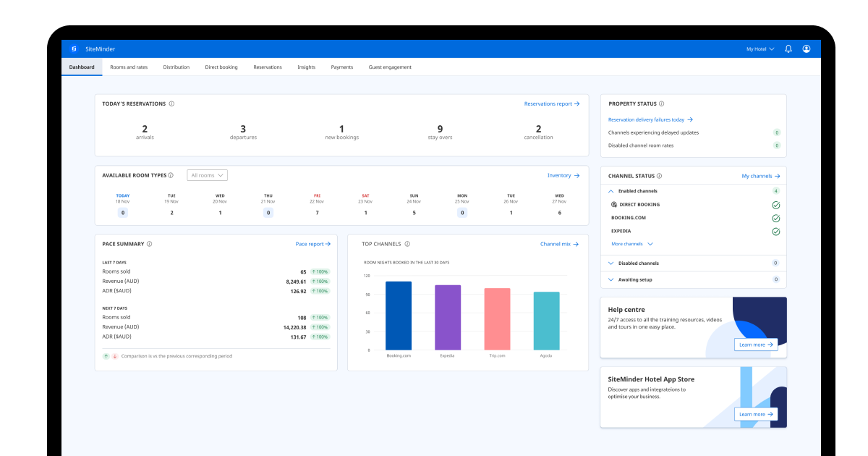This screenshot has height=456, width=868.
Task: Switch to the Reservations tab
Action: (268, 67)
